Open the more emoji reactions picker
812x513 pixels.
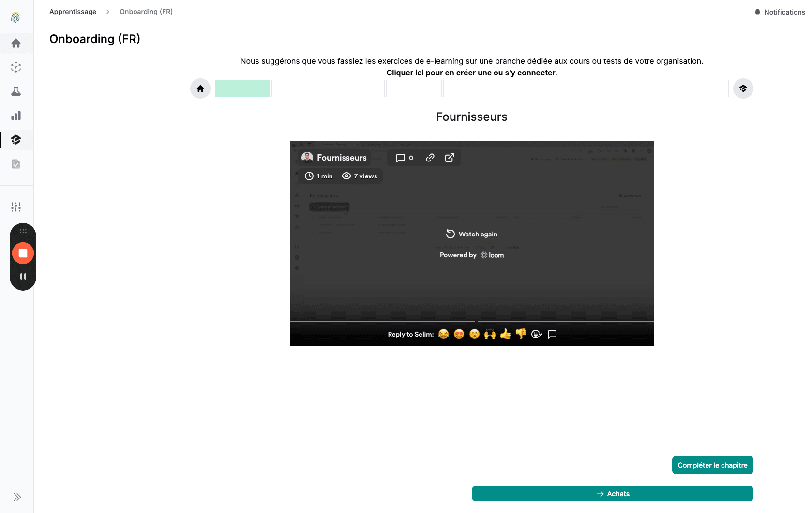[x=537, y=334]
